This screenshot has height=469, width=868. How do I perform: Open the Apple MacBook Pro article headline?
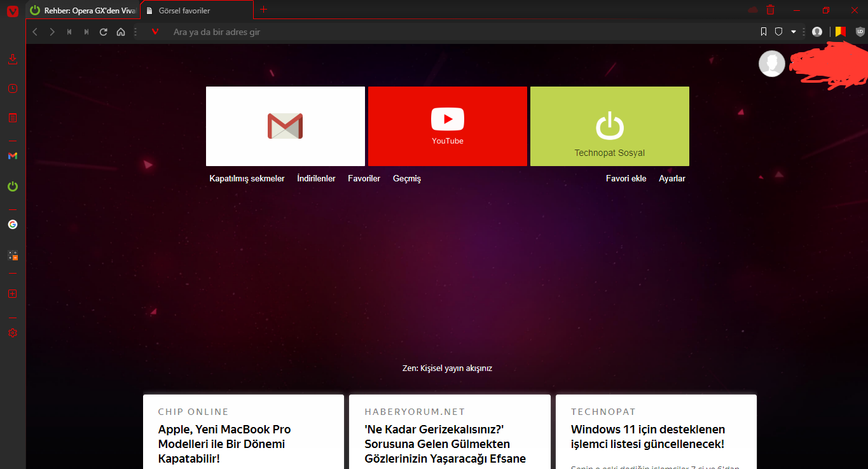point(224,444)
